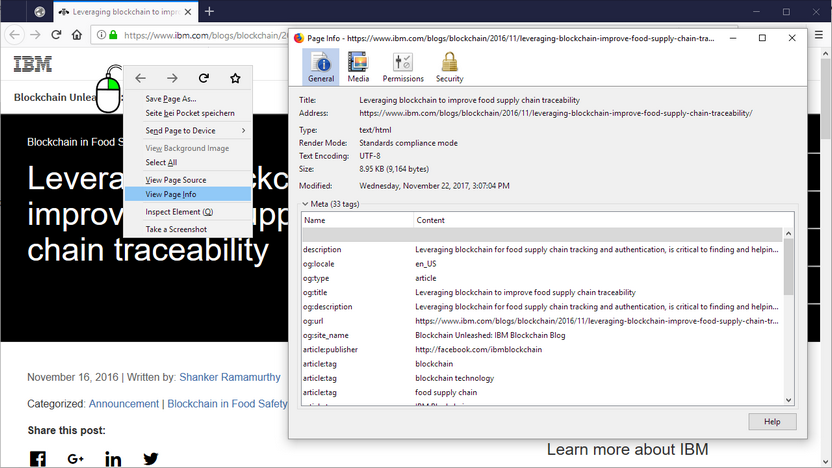Share post on Twitter
The height and width of the screenshot is (468, 832).
click(x=151, y=459)
